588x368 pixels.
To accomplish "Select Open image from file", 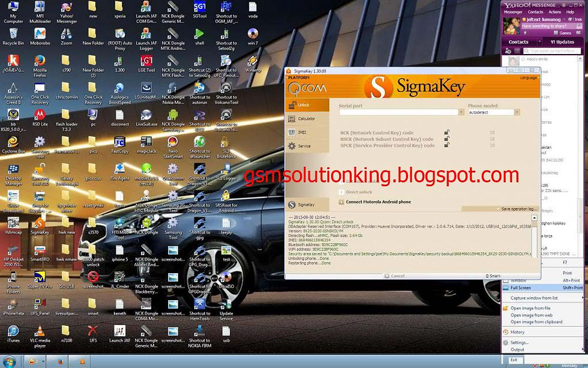I will coord(542,308).
